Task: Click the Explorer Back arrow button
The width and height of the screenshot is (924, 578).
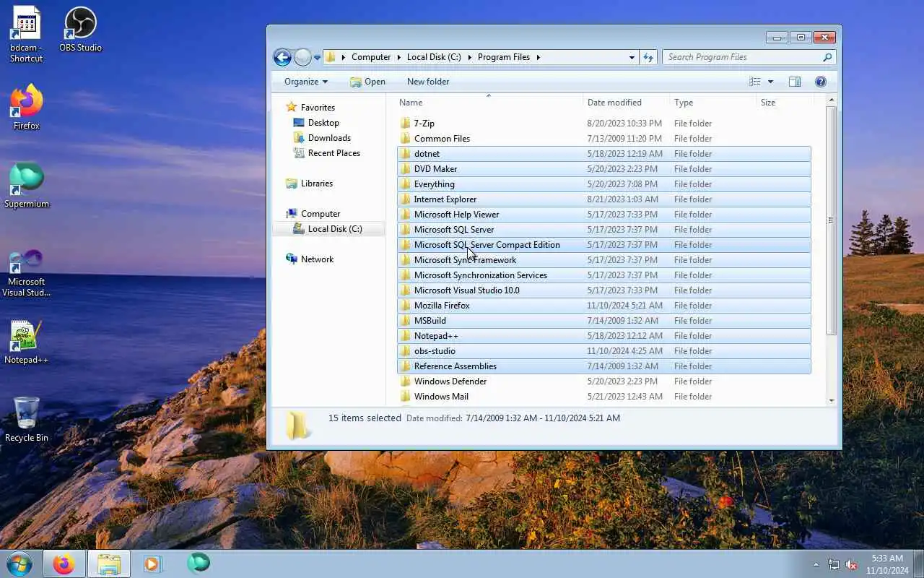Action: [x=282, y=57]
